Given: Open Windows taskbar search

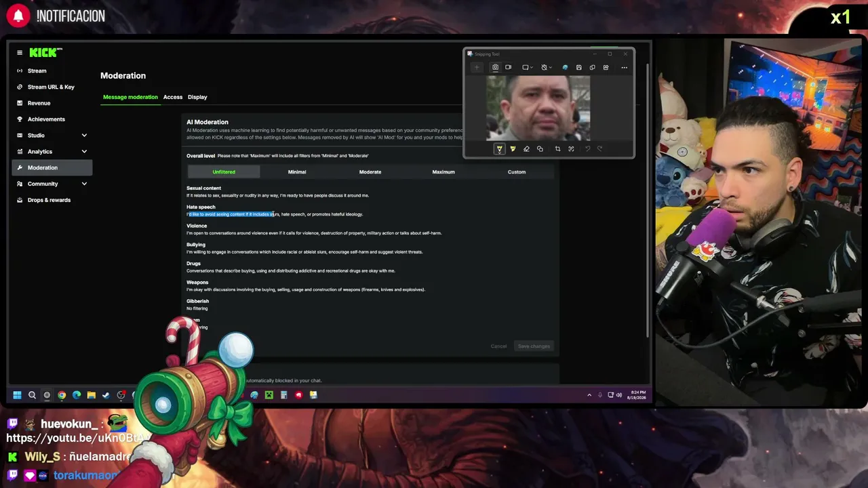Looking at the screenshot, I should [x=32, y=395].
